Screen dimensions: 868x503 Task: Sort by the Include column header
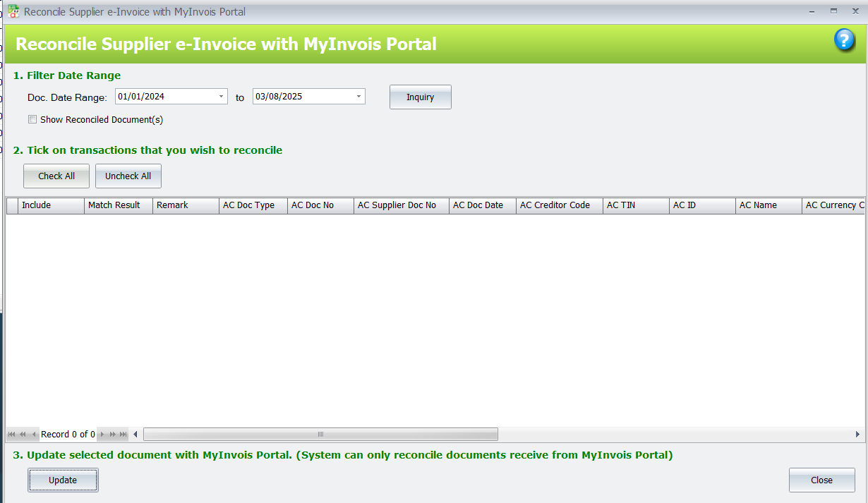[x=52, y=205]
